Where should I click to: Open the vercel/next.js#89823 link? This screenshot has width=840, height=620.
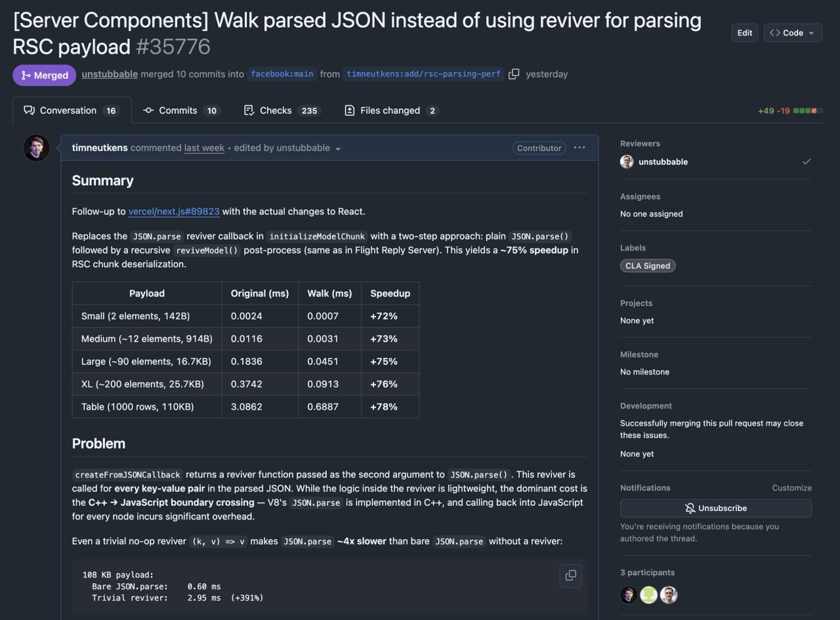point(174,211)
